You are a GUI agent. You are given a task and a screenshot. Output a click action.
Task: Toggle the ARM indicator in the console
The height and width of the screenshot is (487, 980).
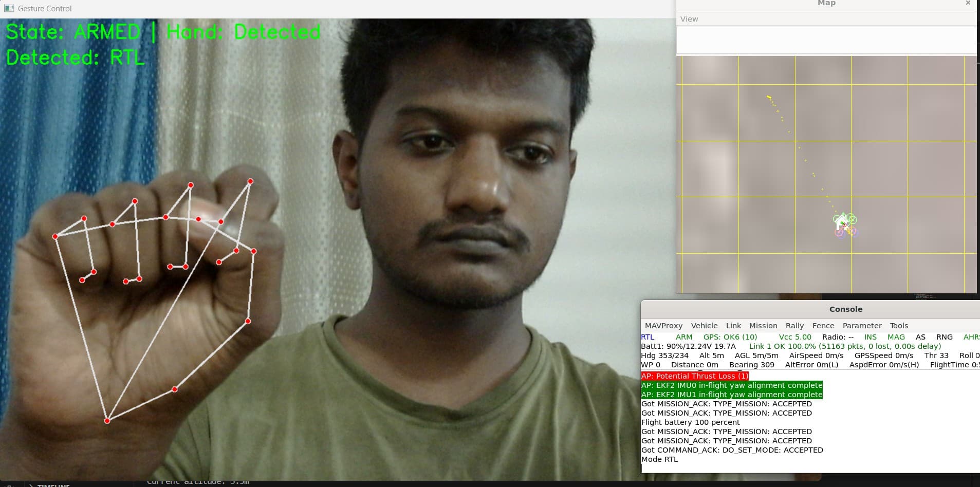click(x=683, y=337)
